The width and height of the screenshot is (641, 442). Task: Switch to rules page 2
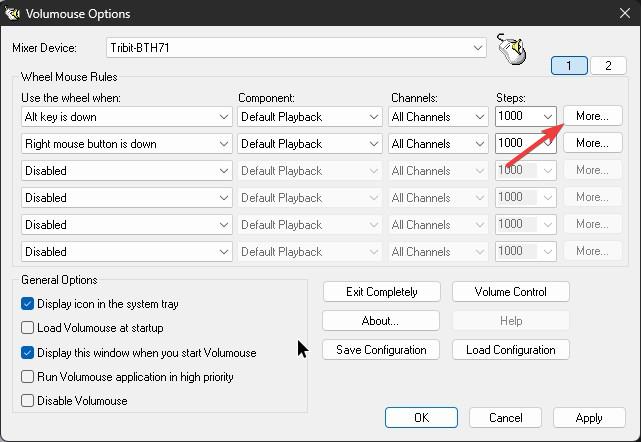[x=608, y=65]
